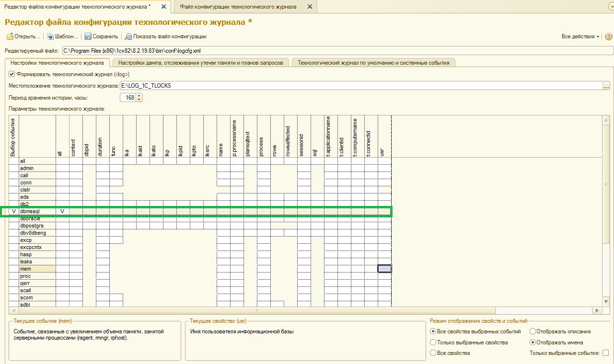
Task: Select "Все свойства выбранных событий" radio button
Action: tap(433, 331)
